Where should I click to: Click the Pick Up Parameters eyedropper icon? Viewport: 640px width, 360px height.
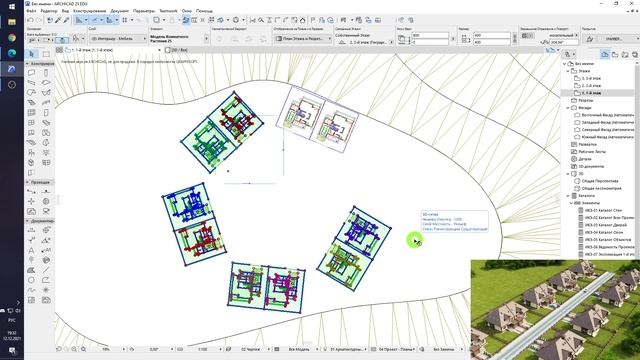pos(58,20)
